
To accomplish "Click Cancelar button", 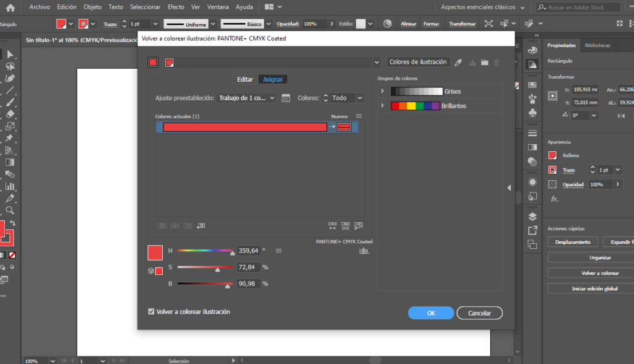I will click(x=480, y=313).
